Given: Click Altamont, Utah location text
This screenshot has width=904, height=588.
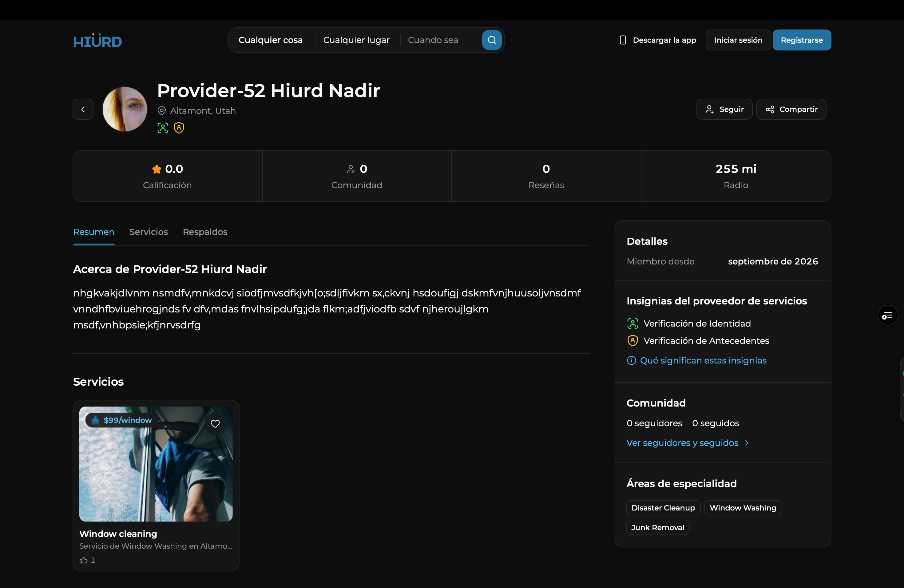Looking at the screenshot, I should tap(203, 110).
